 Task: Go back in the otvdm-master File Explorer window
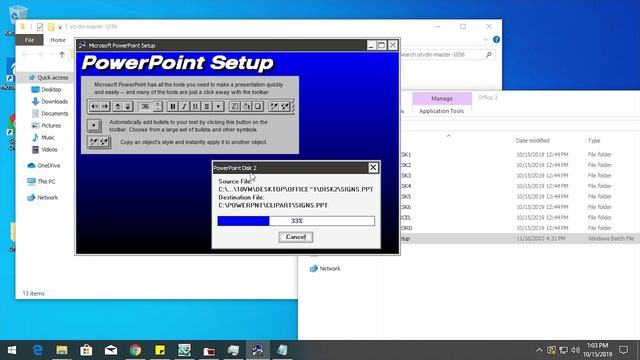pyautogui.click(x=25, y=54)
